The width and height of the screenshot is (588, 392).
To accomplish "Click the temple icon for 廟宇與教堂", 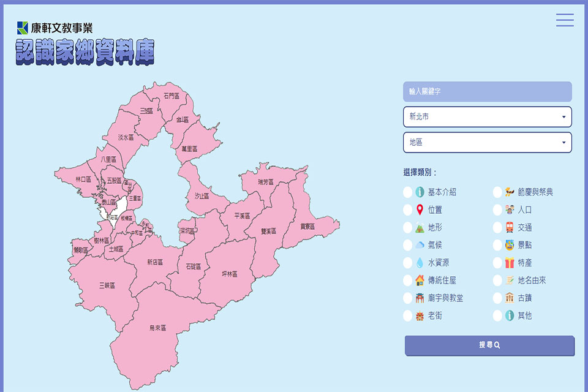I will click(x=420, y=298).
